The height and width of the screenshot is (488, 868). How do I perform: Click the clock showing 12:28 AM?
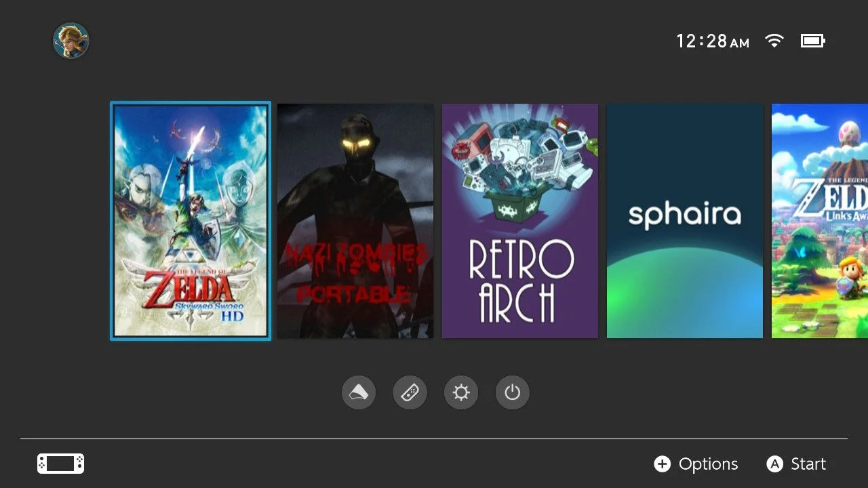click(713, 41)
